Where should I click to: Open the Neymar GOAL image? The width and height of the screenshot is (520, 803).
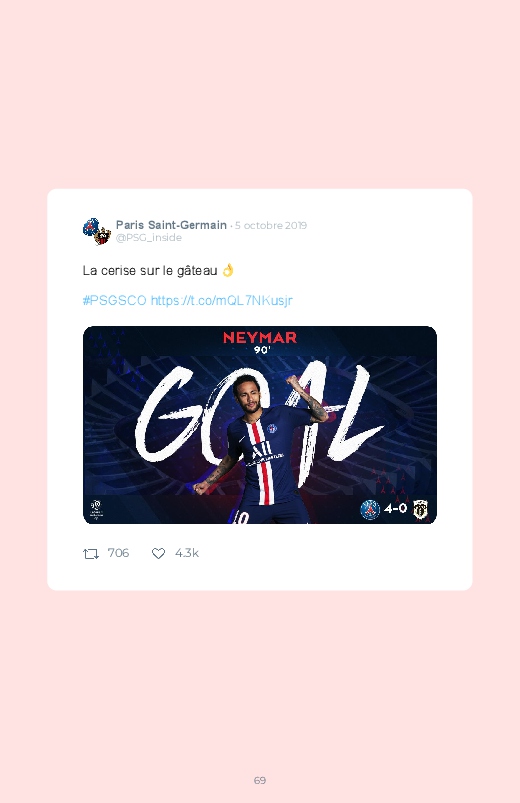260,425
